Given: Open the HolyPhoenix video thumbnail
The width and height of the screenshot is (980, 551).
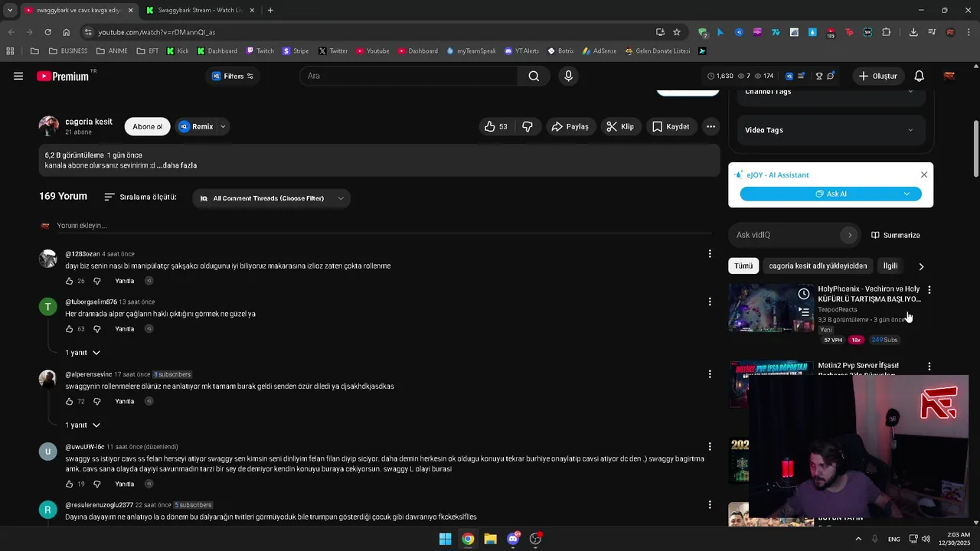Looking at the screenshot, I should pyautogui.click(x=771, y=308).
